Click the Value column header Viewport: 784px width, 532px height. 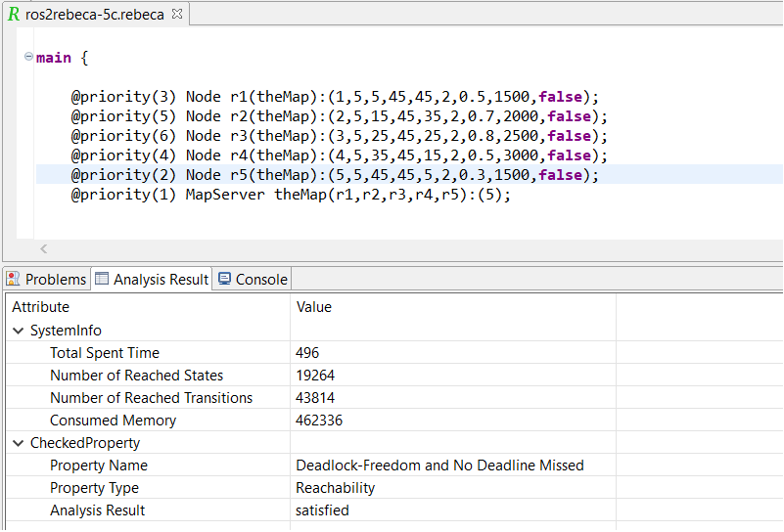tap(313, 307)
